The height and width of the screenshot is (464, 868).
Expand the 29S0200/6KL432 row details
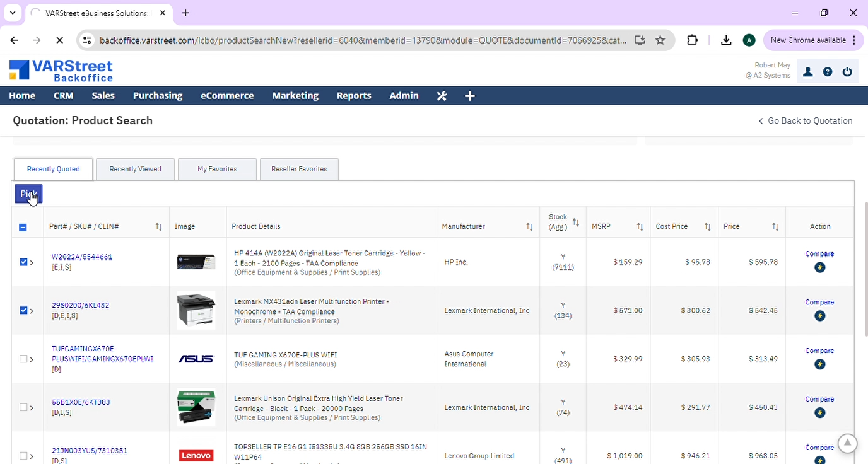pos(32,311)
